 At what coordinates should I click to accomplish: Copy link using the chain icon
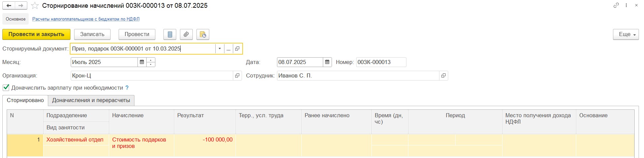616,5
